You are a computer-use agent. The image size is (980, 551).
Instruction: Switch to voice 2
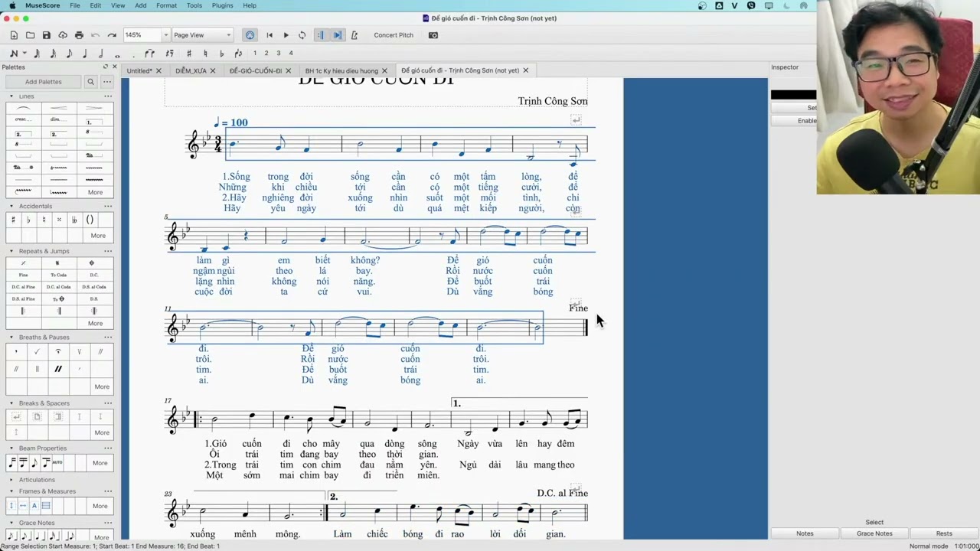point(266,54)
